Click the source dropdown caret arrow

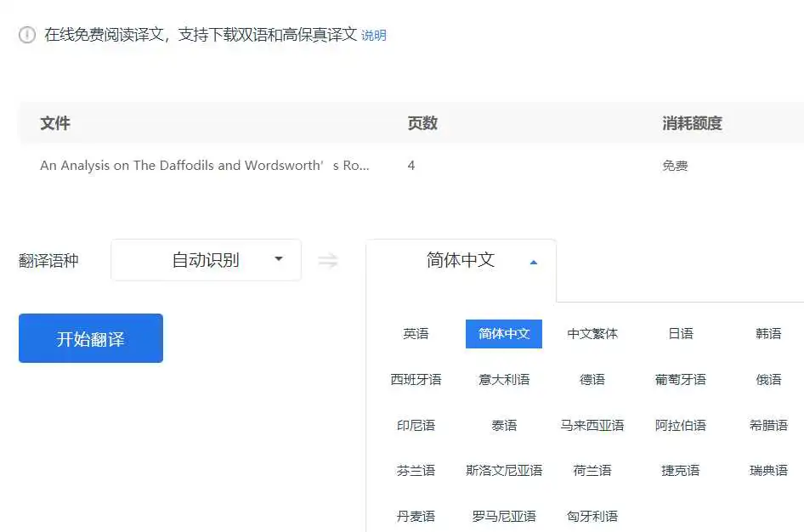pos(279,259)
